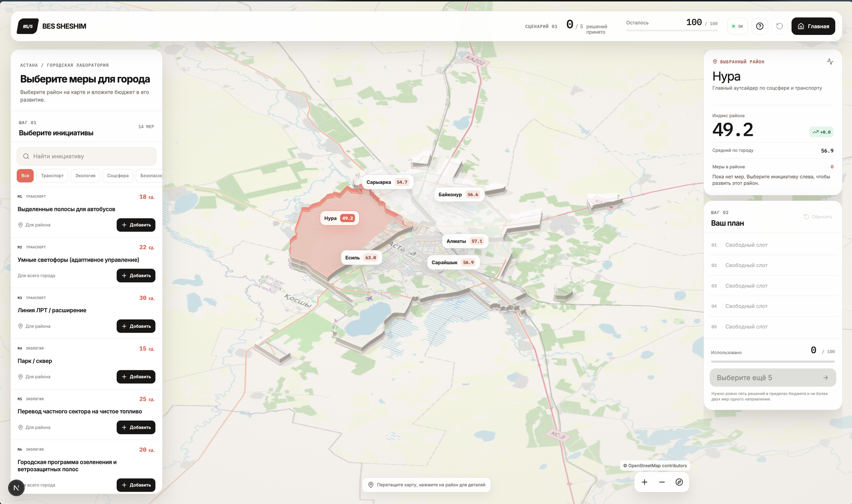This screenshot has height=504, width=852.
Task: Add Умные светофоры initiative
Action: tap(136, 276)
